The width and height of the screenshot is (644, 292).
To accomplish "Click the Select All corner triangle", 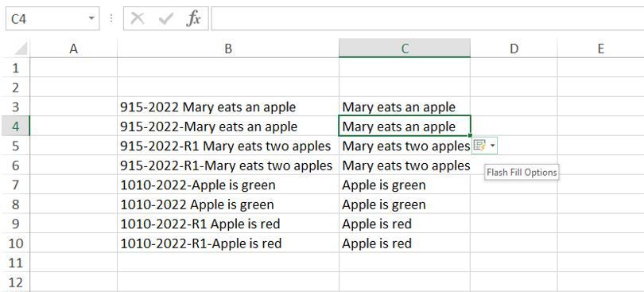I will click(21, 49).
